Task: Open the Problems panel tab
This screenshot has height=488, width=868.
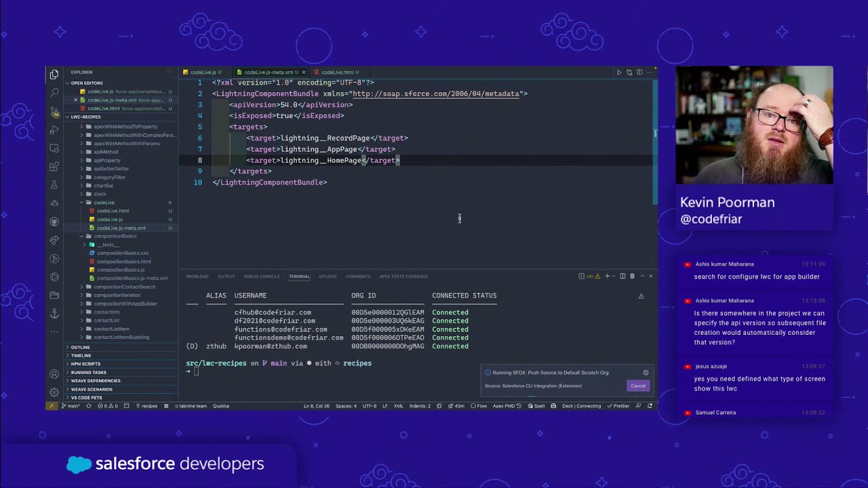Action: click(x=197, y=277)
